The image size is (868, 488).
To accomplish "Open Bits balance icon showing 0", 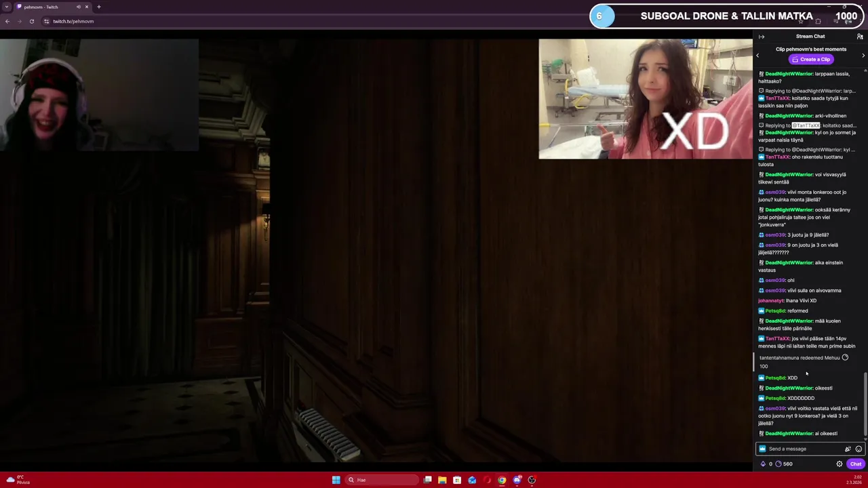I will pyautogui.click(x=766, y=464).
